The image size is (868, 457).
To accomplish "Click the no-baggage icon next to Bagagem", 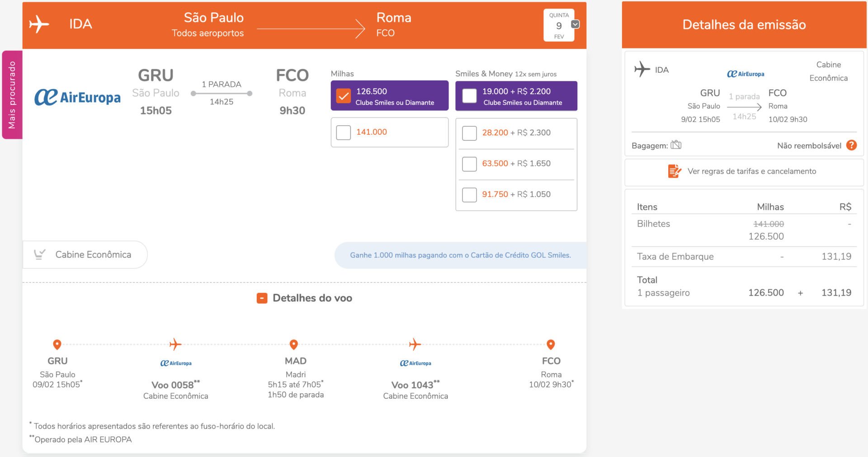I will point(676,145).
